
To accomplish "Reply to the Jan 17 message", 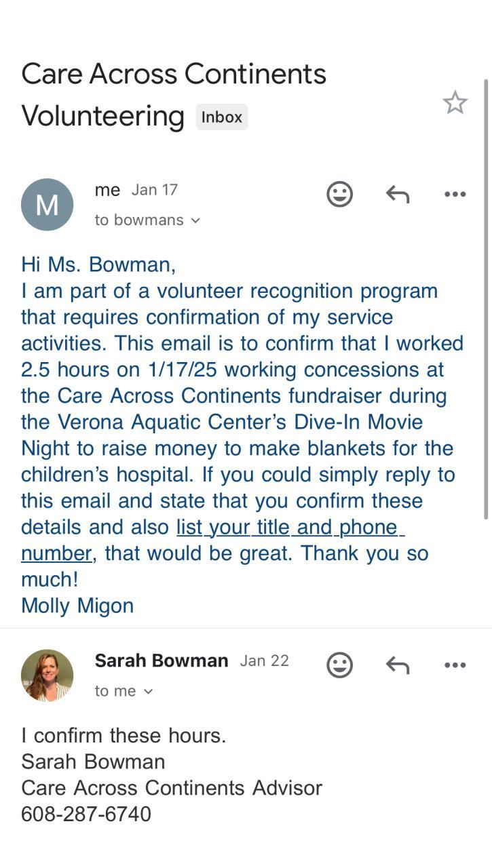I will pyautogui.click(x=398, y=195).
